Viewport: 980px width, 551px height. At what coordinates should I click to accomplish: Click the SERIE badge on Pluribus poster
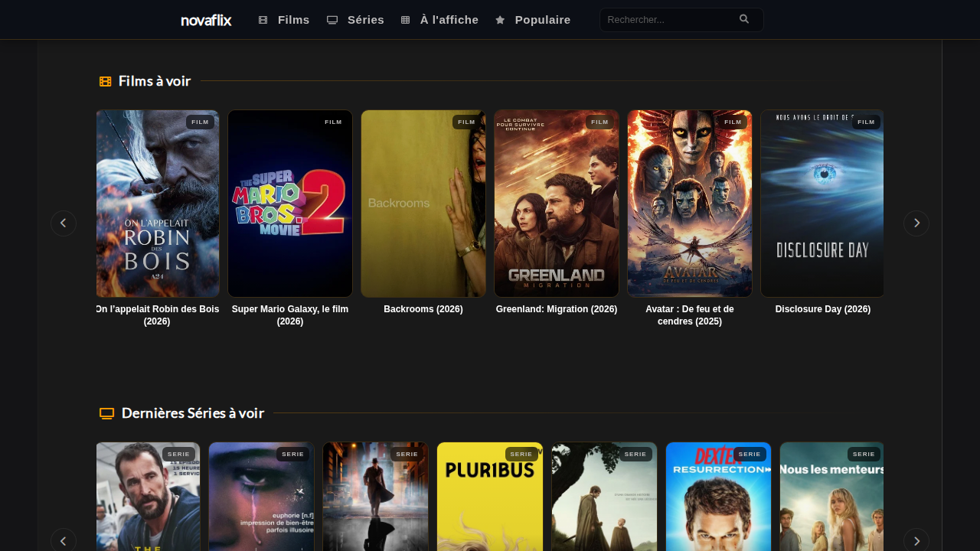tap(521, 455)
